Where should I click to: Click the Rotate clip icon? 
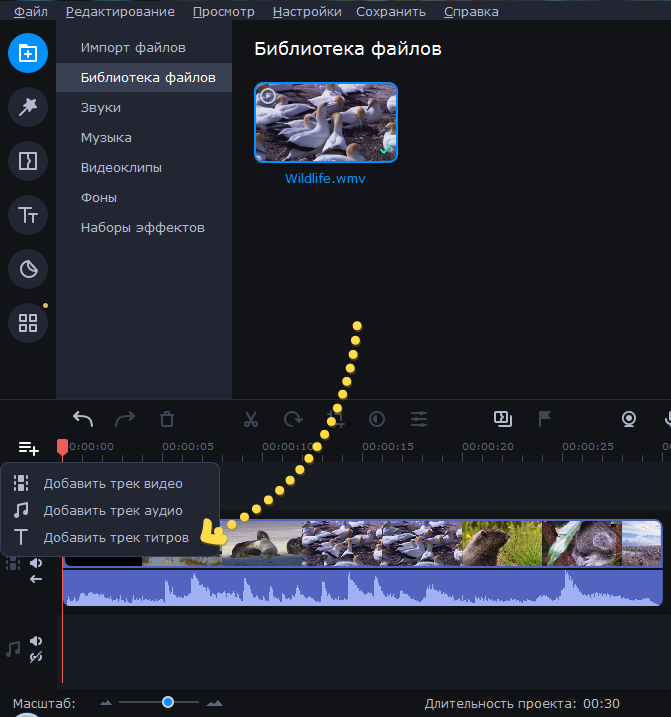click(x=293, y=419)
